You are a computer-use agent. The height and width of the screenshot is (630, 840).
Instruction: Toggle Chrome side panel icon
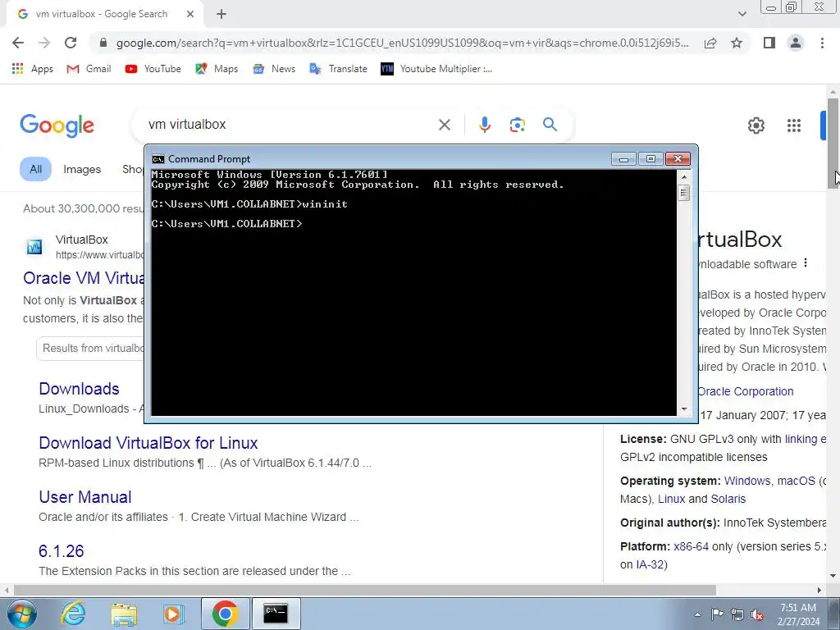pos(769,43)
